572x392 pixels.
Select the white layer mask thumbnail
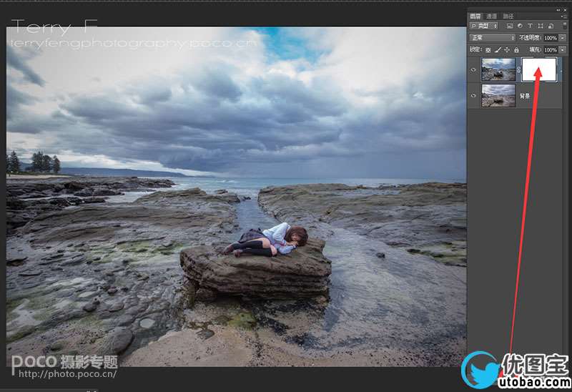tap(539, 69)
